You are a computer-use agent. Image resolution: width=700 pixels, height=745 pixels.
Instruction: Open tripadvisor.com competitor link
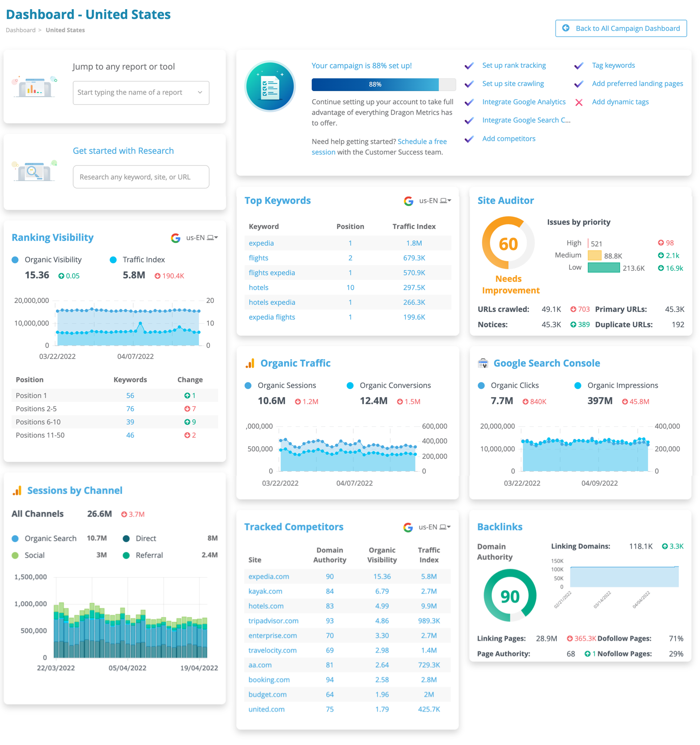click(273, 621)
